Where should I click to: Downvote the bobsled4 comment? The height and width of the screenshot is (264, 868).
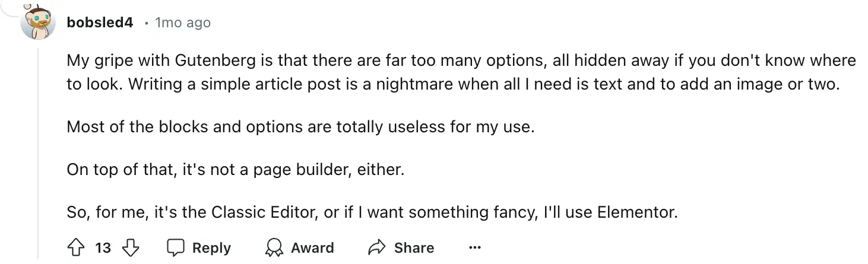131,247
